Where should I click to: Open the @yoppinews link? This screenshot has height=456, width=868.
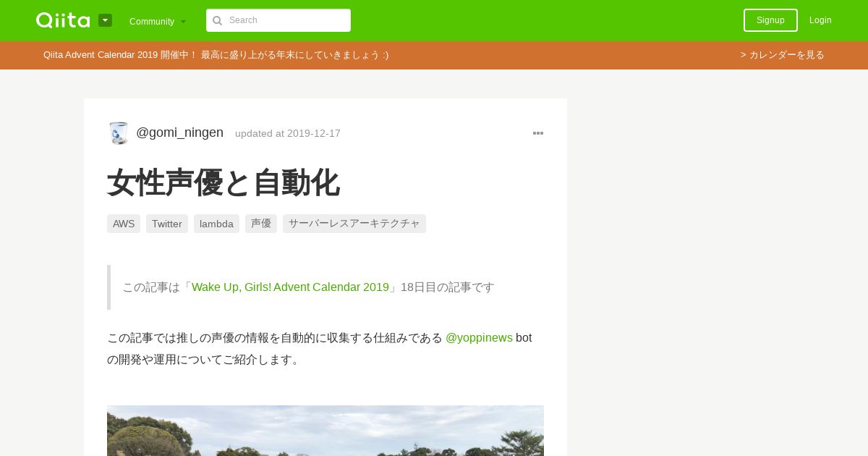pos(479,338)
